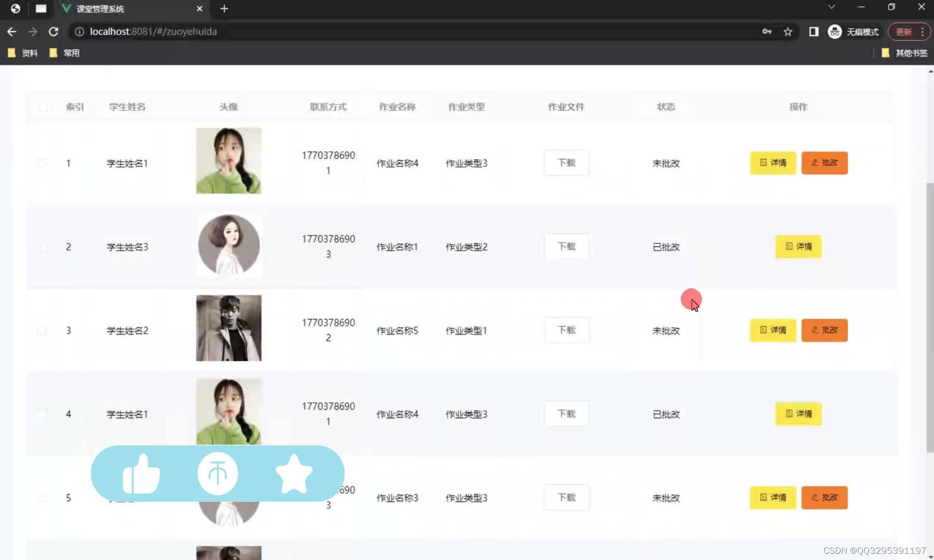This screenshot has height=560, width=934.
Task: Check the checkbox for row 5
Action: coord(42,498)
